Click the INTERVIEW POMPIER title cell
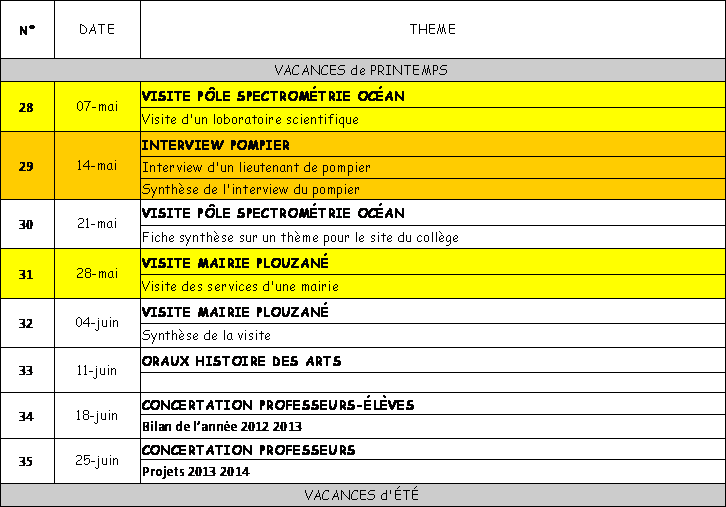Image resolution: width=726 pixels, height=507 pixels. click(x=216, y=145)
